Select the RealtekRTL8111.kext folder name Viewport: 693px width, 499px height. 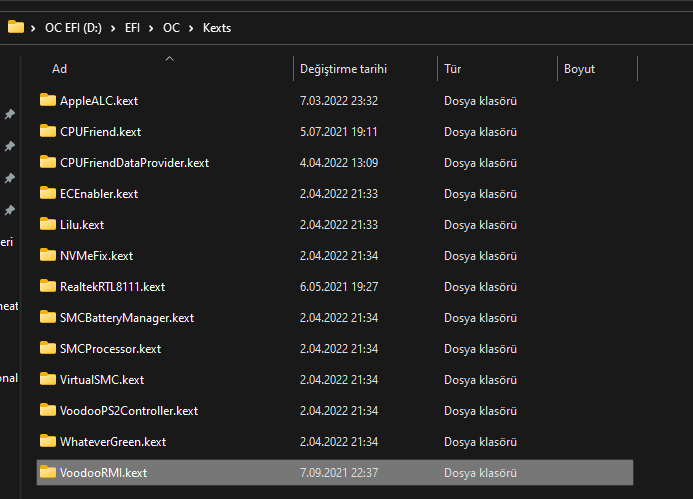click(112, 286)
